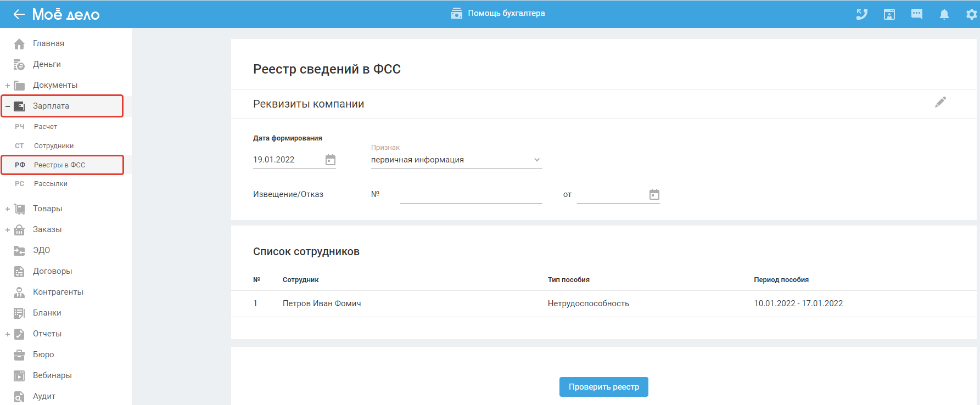
Task: Open the chat messages icon
Action: point(917,14)
